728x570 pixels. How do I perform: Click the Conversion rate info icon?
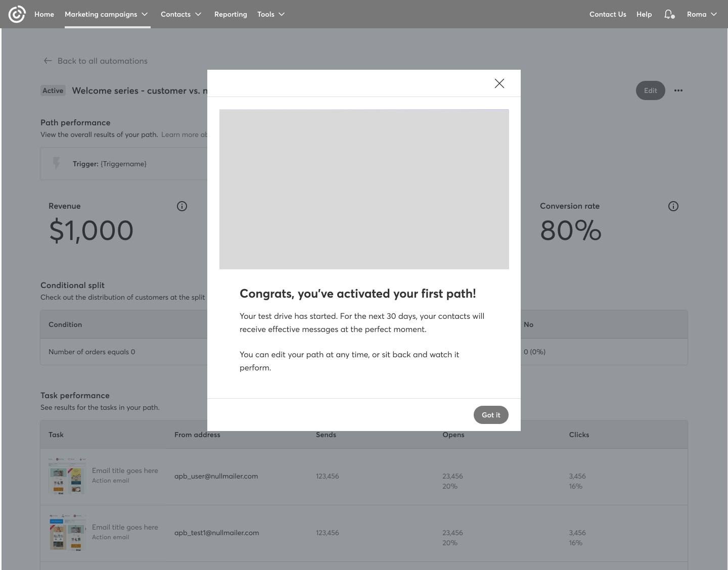(673, 206)
